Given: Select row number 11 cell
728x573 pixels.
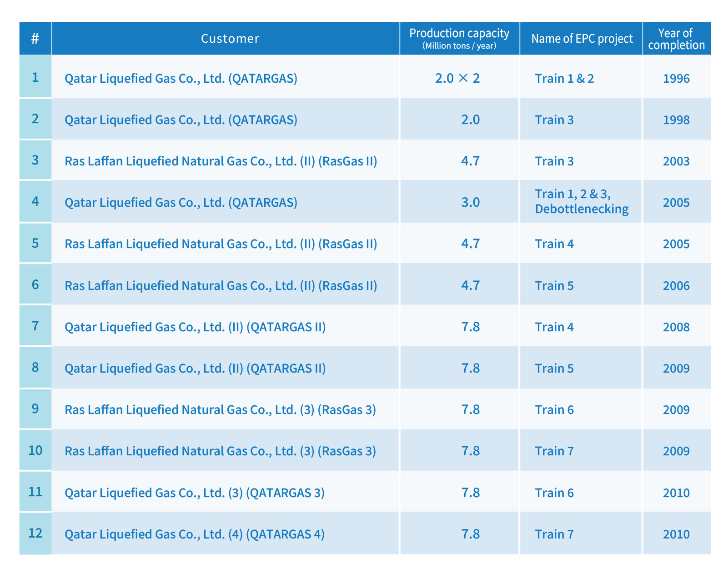Looking at the screenshot, I should point(35,492).
